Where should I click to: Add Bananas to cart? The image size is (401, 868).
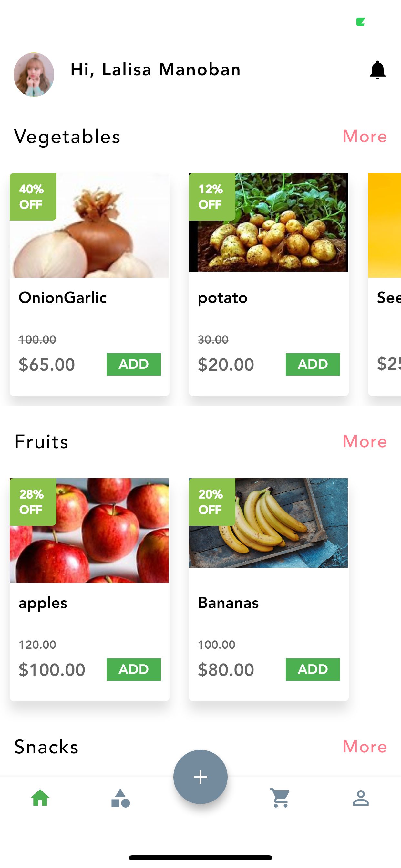pyautogui.click(x=313, y=669)
